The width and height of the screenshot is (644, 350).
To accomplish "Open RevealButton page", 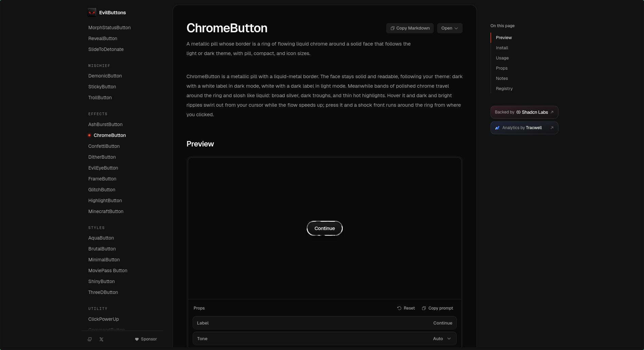I will click(103, 38).
